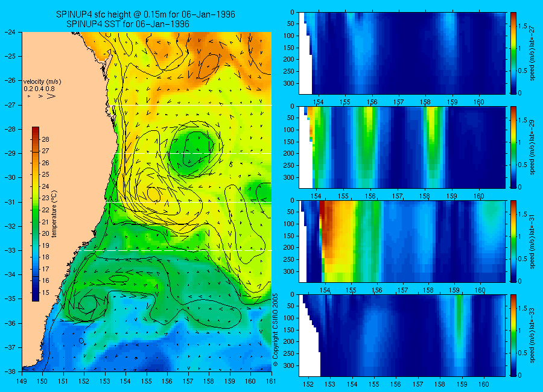Select the "velocity (m/s)" legend label
The width and height of the screenshot is (543, 392).
(42, 82)
